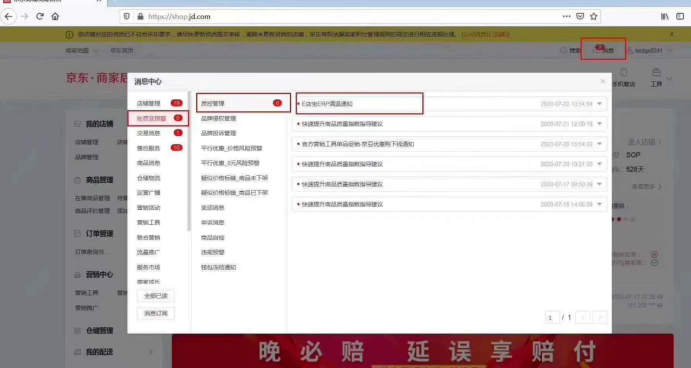Select 联合营销 message category

[149, 238]
